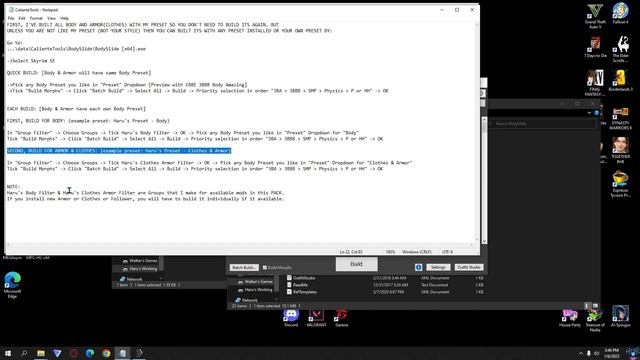Viewport: 640px width, 360px height.
Task: Show hidden system tray icons
Action: click(581, 353)
